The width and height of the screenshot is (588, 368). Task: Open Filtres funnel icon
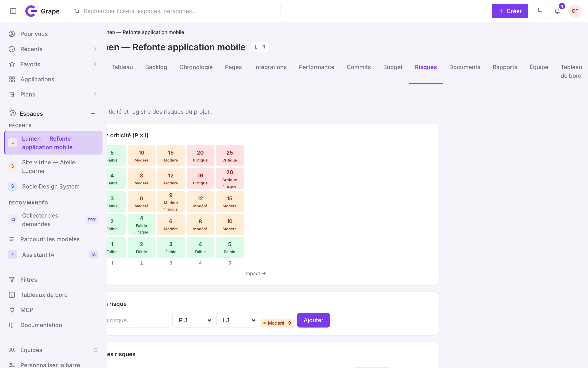[x=12, y=280]
